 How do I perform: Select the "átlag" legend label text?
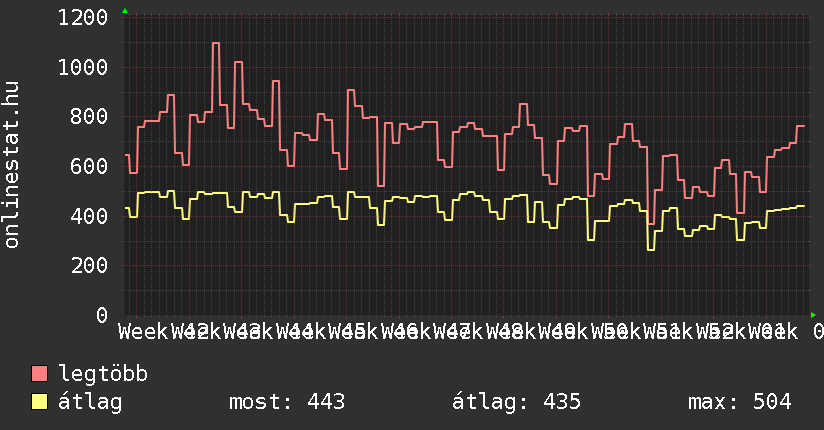click(90, 402)
